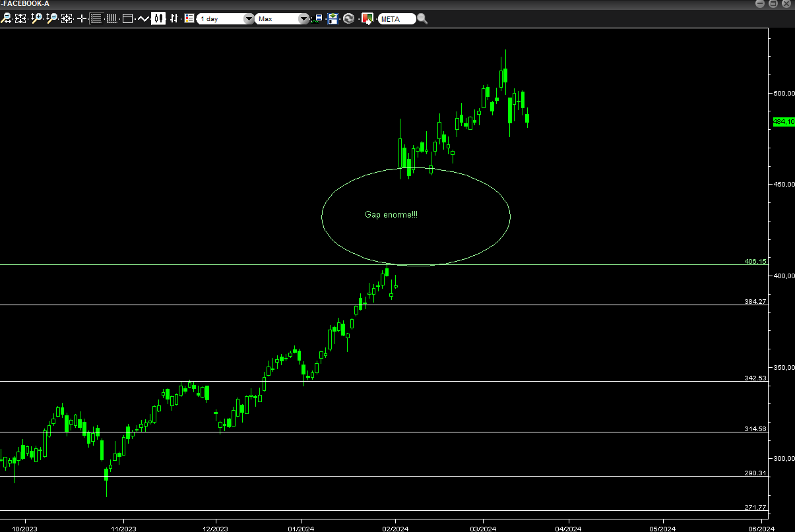795x532 pixels.
Task: Click the 406.15 horizontal level label
Action: 755,262
